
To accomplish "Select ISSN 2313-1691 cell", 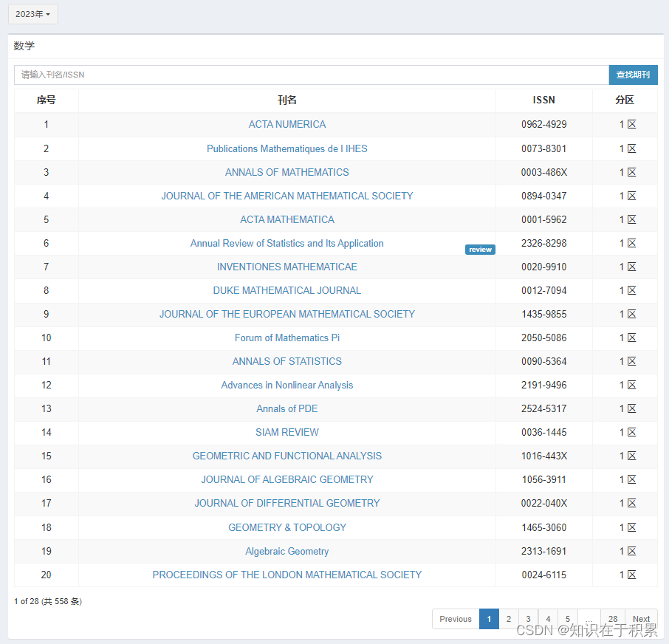I will click(544, 551).
